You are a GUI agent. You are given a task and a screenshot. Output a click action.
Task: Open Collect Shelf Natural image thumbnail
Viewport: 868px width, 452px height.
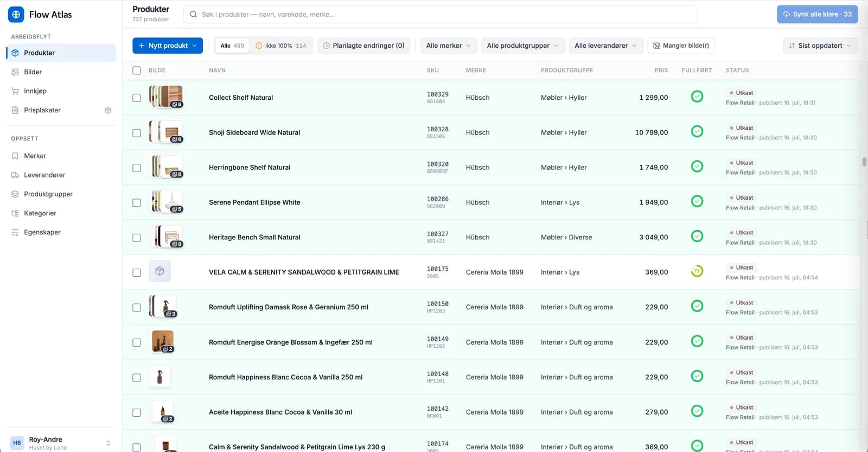[x=166, y=97]
